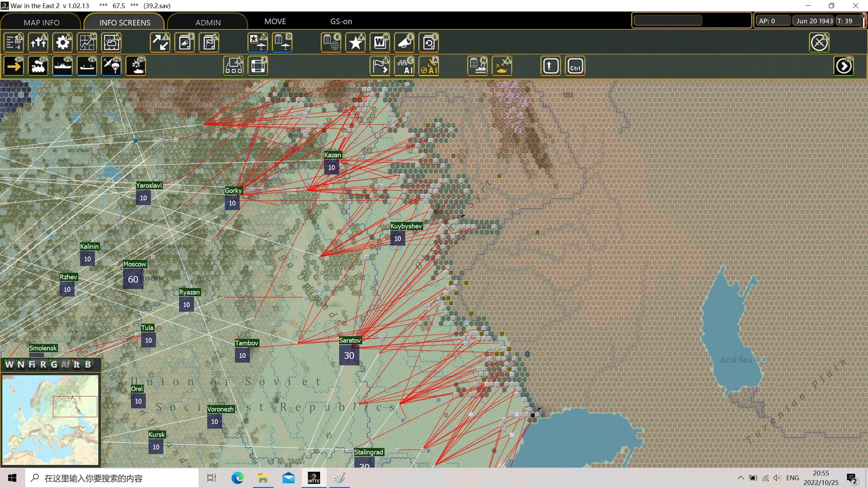The height and width of the screenshot is (488, 868).
Task: Click the Gorky city label
Action: (233, 191)
